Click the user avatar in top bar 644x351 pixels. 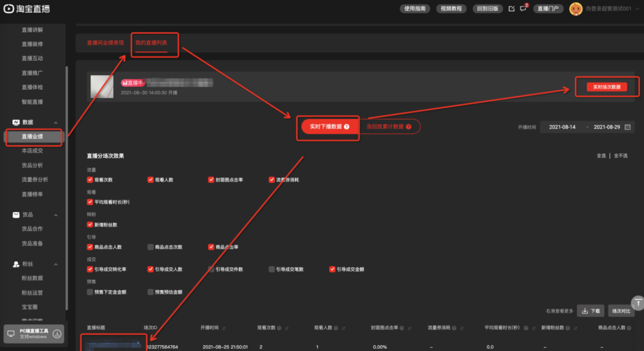(x=575, y=9)
